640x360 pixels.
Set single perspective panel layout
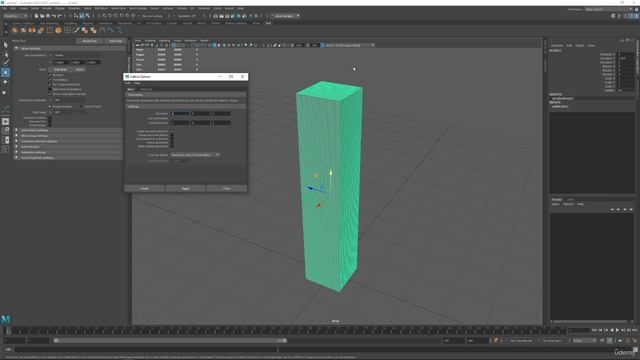tap(5, 121)
